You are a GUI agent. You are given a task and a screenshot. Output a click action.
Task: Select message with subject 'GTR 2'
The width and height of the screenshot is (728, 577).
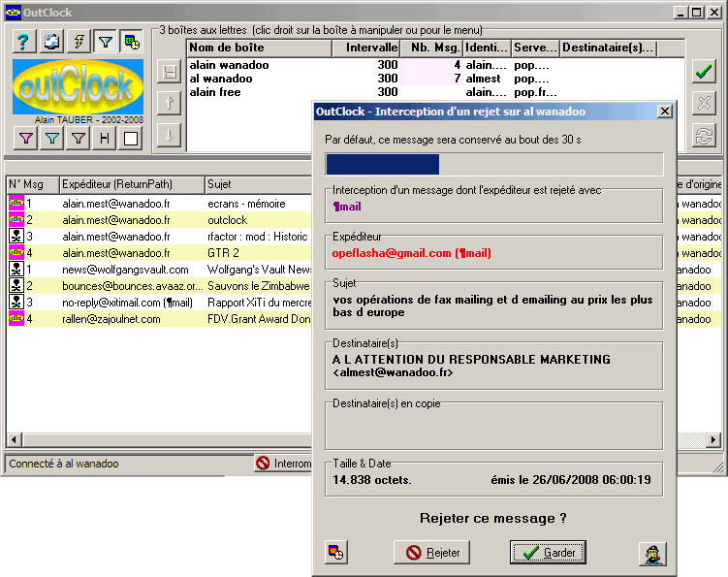point(160,253)
